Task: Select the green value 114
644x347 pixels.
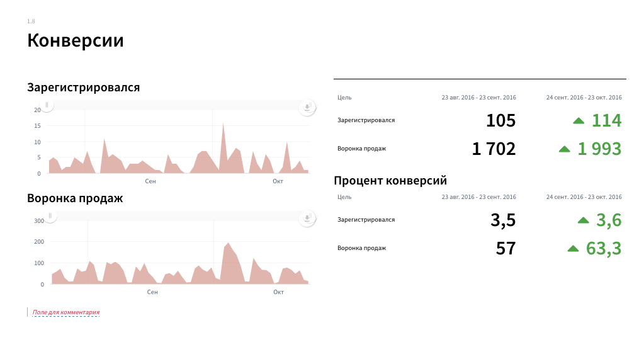Action: pyautogui.click(x=607, y=121)
